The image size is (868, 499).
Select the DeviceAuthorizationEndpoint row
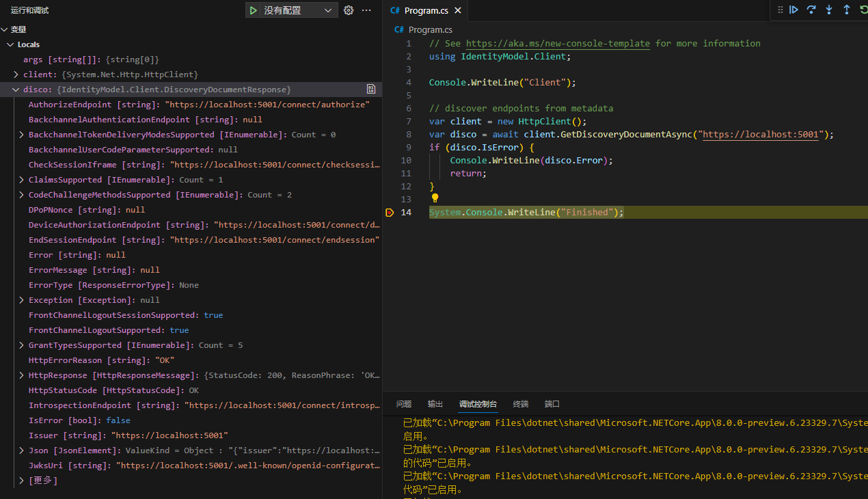pos(191,225)
